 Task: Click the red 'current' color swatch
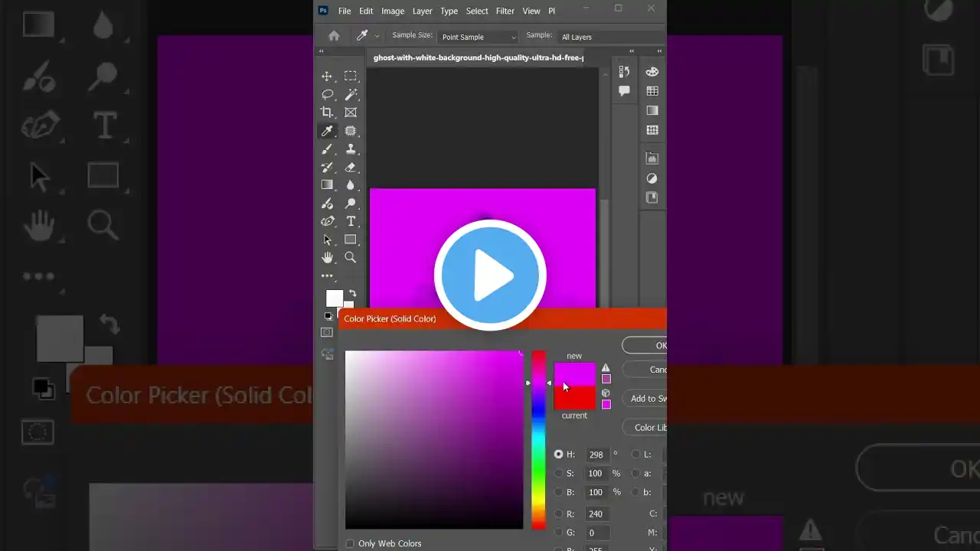tap(574, 398)
